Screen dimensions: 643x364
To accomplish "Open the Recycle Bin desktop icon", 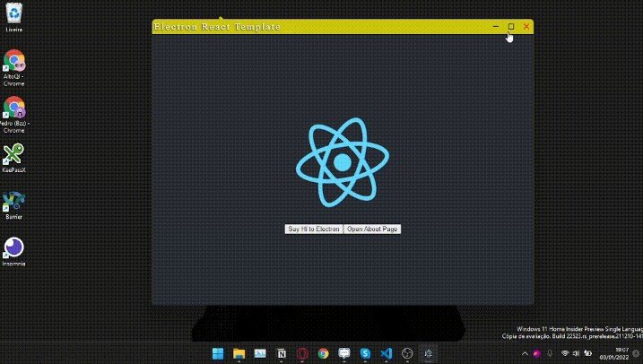I will pos(14,17).
